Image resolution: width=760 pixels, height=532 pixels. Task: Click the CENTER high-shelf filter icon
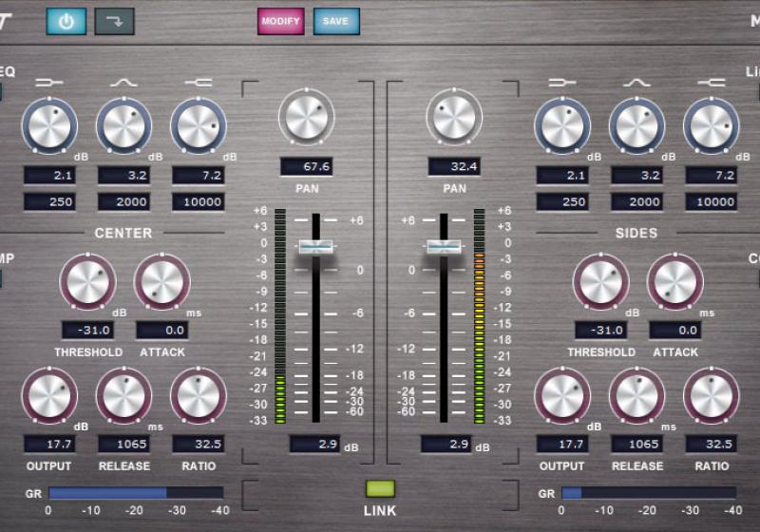point(199,83)
